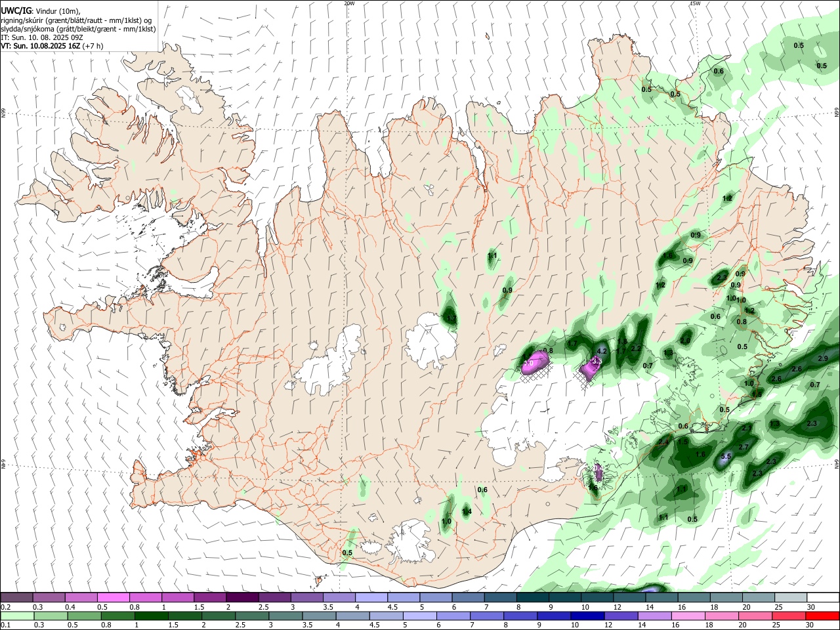
Task: Select the pale lilac swatch between 4 and 4.5 in the upper row
Action: point(371,597)
